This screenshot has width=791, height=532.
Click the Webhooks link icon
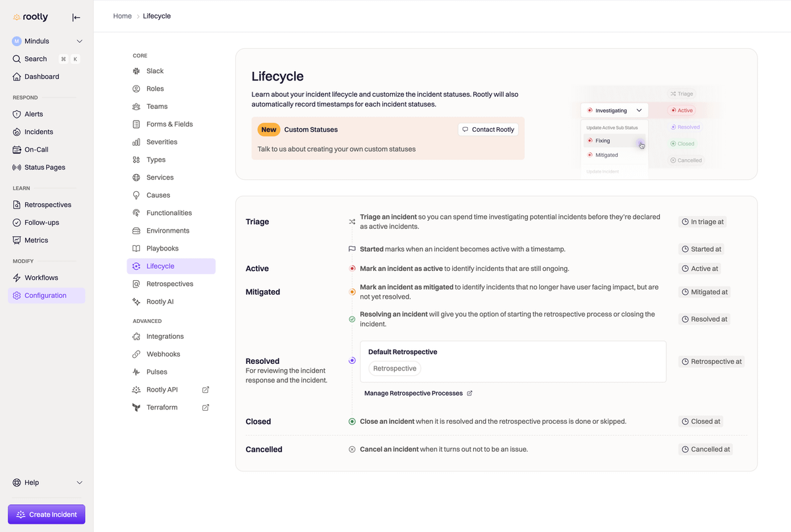point(136,354)
